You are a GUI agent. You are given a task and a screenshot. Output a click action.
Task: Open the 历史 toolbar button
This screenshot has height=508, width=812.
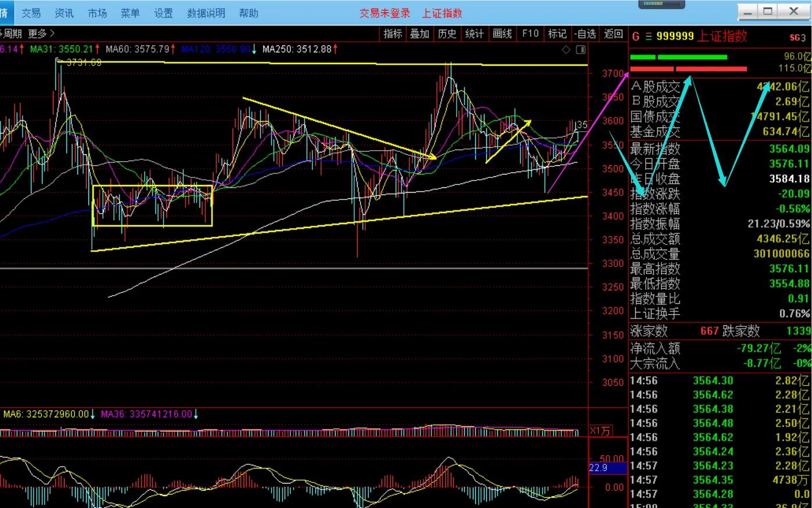447,34
